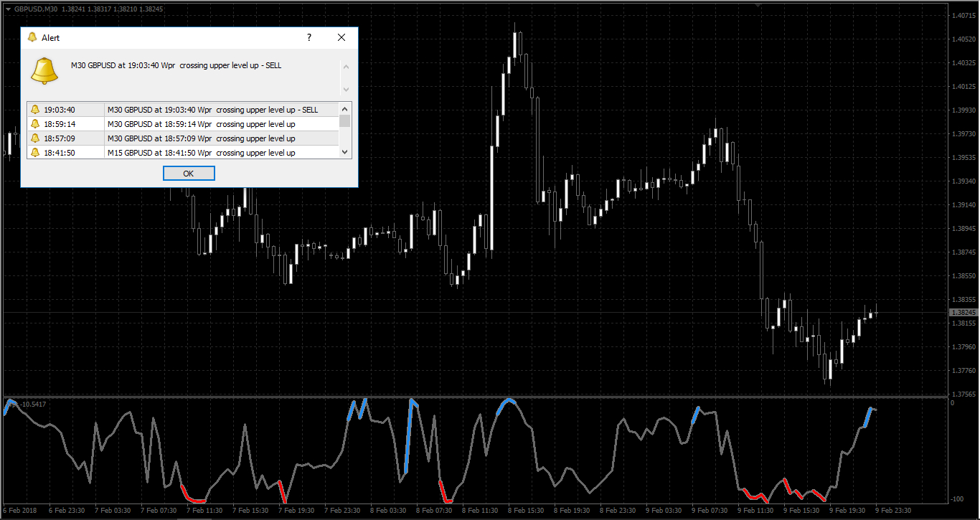Viewport: 980px width, 520px height.
Task: Click the '8 Feb 15:30' time axis label
Action: coord(527,511)
